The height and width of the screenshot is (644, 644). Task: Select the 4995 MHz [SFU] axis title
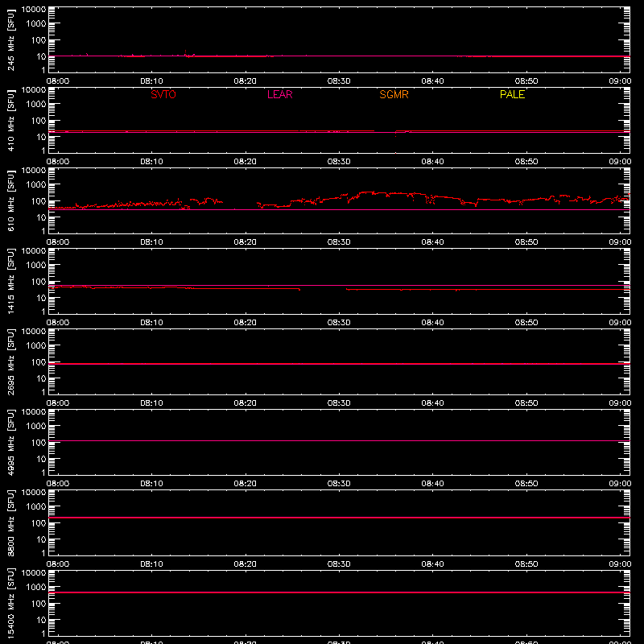[10, 442]
